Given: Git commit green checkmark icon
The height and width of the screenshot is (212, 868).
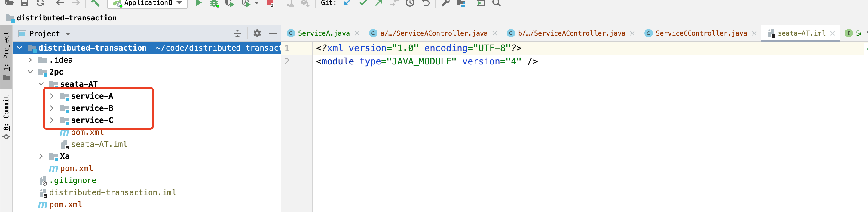Looking at the screenshot, I should (x=363, y=3).
